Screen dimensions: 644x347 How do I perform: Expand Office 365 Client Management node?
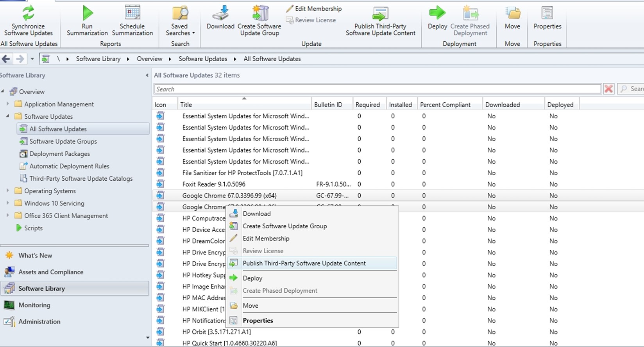point(7,215)
